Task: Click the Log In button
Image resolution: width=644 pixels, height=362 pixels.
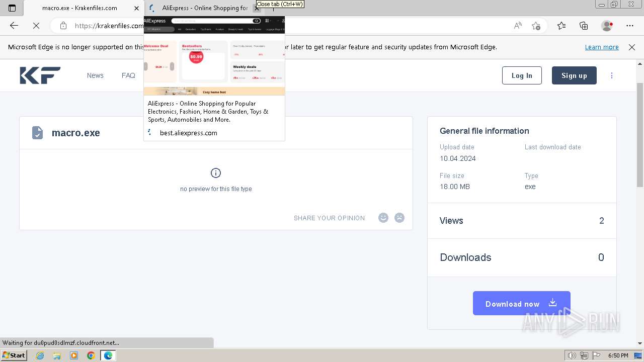Action: coord(522,75)
